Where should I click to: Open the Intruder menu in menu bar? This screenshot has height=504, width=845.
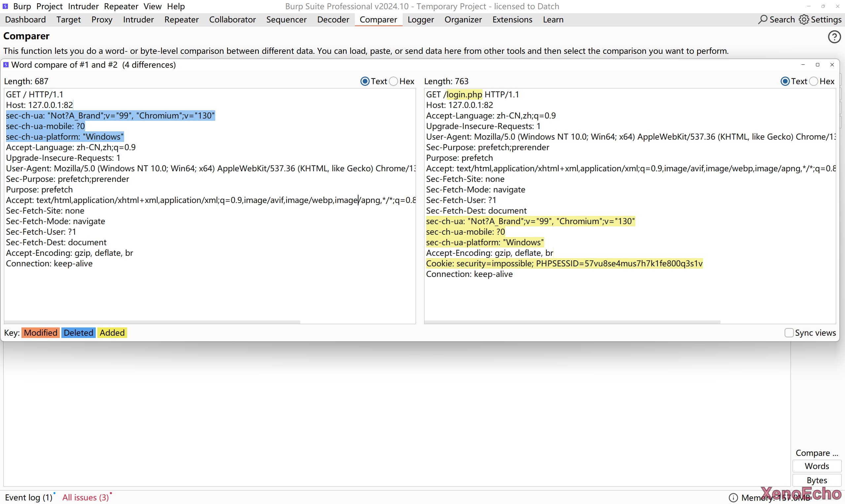pos(83,6)
